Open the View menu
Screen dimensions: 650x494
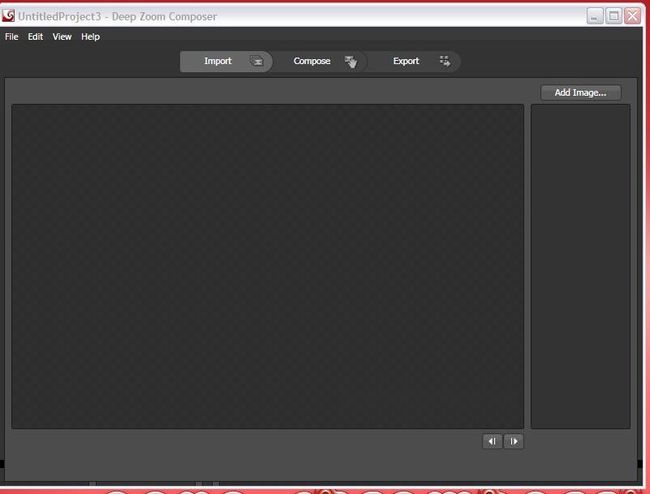pos(62,37)
